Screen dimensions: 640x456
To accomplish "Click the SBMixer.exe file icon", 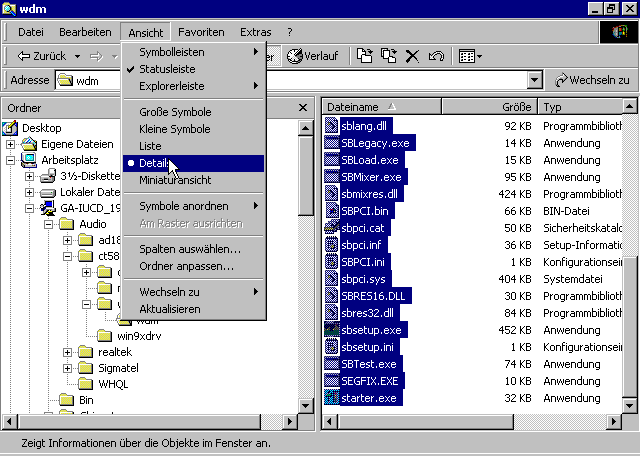I will pyautogui.click(x=331, y=177).
